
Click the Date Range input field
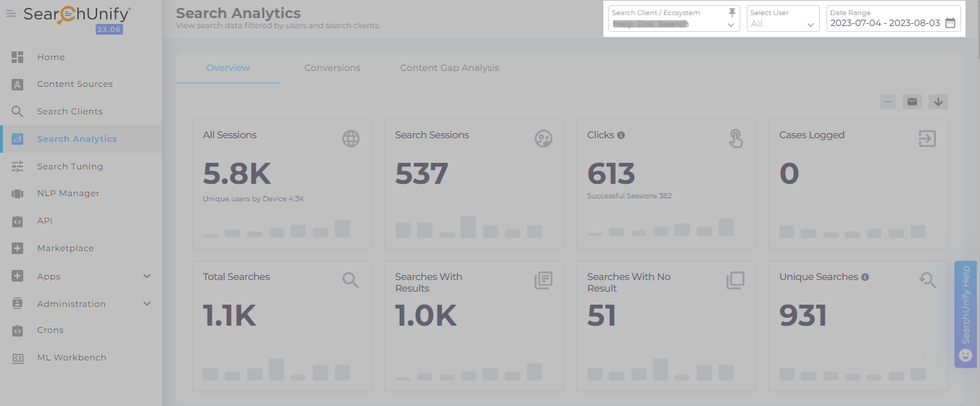(884, 23)
